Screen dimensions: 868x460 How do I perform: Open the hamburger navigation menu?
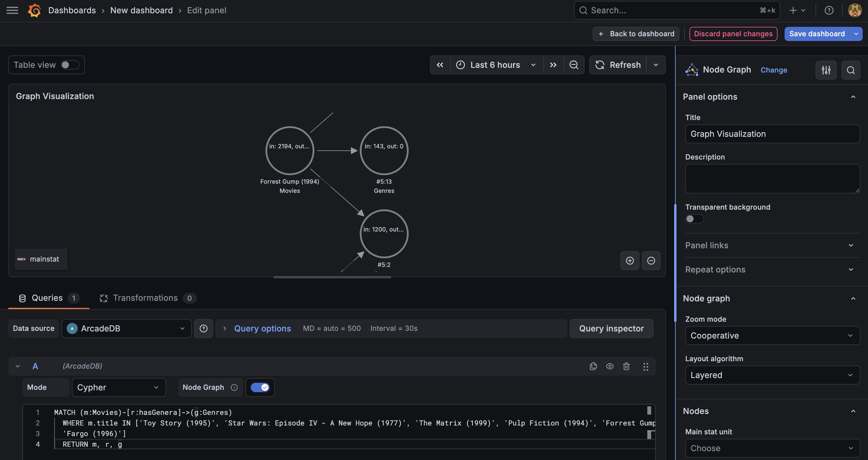[x=12, y=10]
